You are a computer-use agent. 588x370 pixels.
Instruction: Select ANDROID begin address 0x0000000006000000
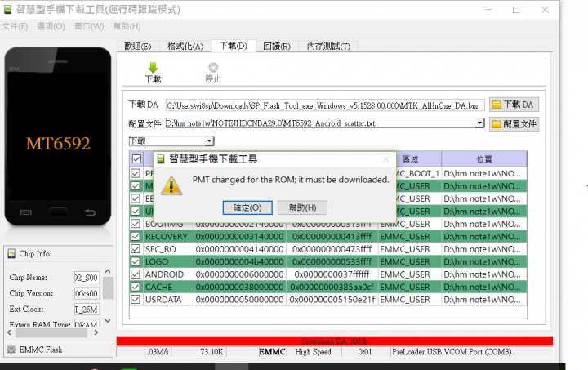[x=239, y=274]
